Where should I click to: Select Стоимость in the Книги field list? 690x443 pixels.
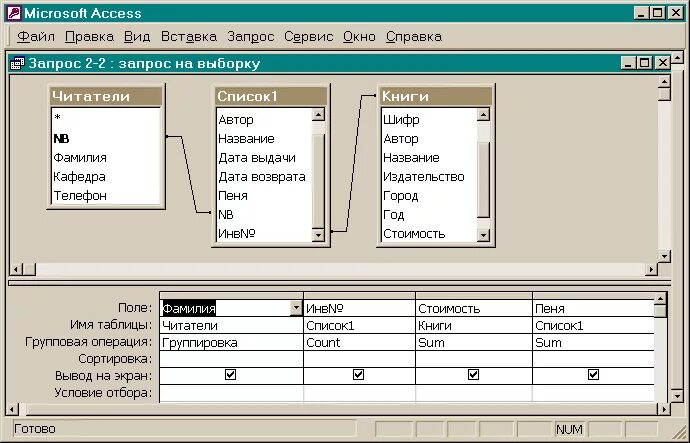pos(429,233)
